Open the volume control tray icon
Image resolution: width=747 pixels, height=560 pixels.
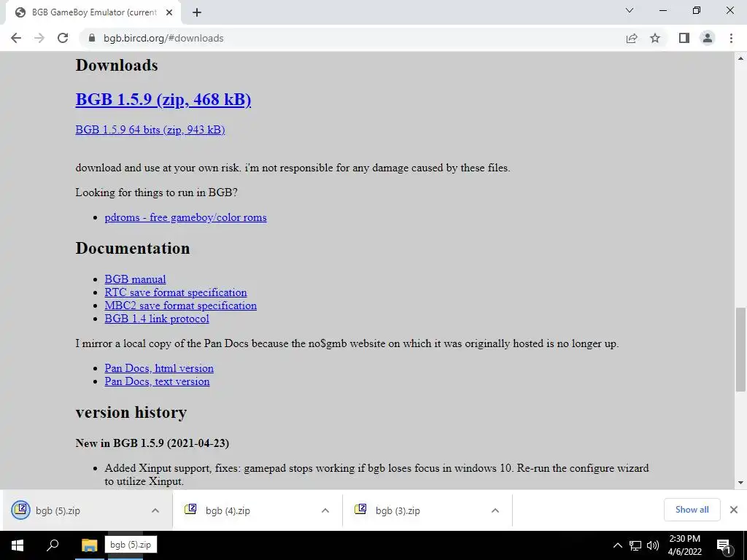[x=653, y=545]
